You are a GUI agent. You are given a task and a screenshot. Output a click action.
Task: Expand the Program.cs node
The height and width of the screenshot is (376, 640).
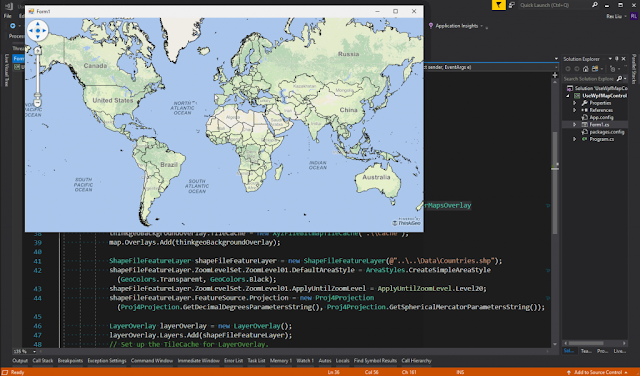coord(575,139)
